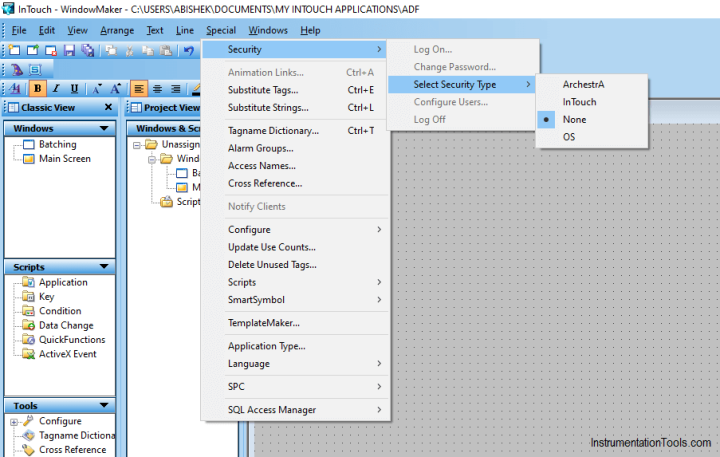Click the Paste clipboard icon
The width and height of the screenshot is (720, 457).
click(x=166, y=50)
